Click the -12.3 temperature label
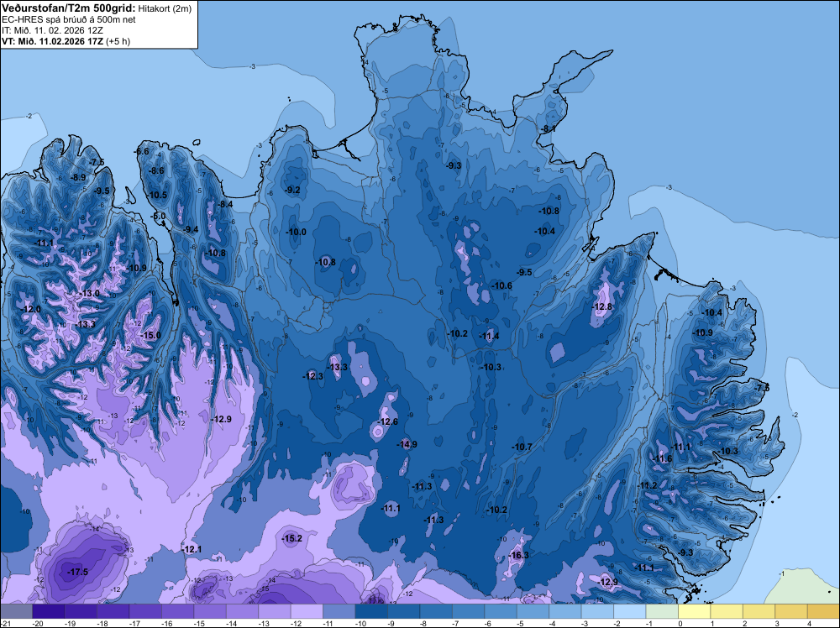This screenshot has height=628, width=840. (312, 376)
